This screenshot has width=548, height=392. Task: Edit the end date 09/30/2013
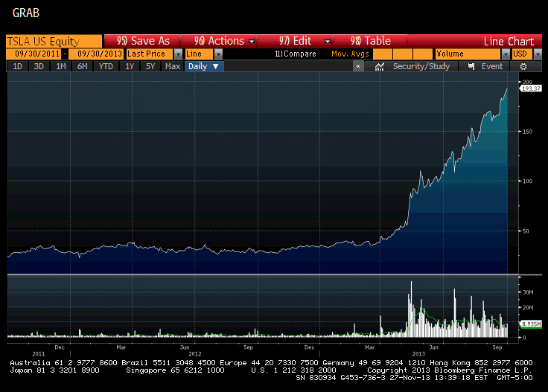pyautogui.click(x=96, y=54)
